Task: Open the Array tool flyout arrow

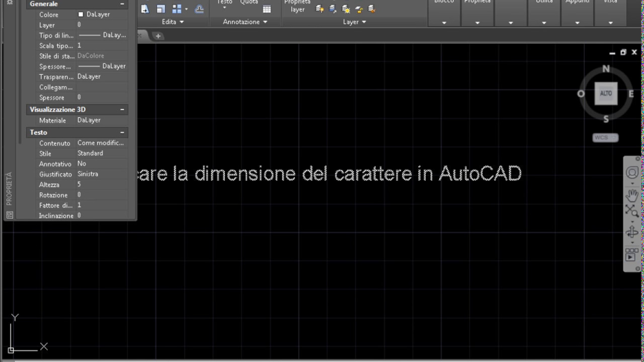Action: point(186,9)
